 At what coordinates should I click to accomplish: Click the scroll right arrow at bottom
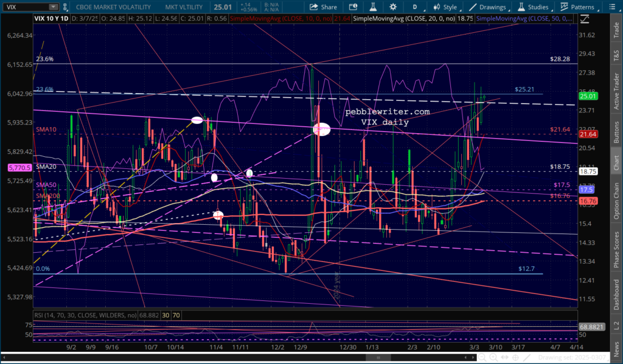[x=473, y=358]
